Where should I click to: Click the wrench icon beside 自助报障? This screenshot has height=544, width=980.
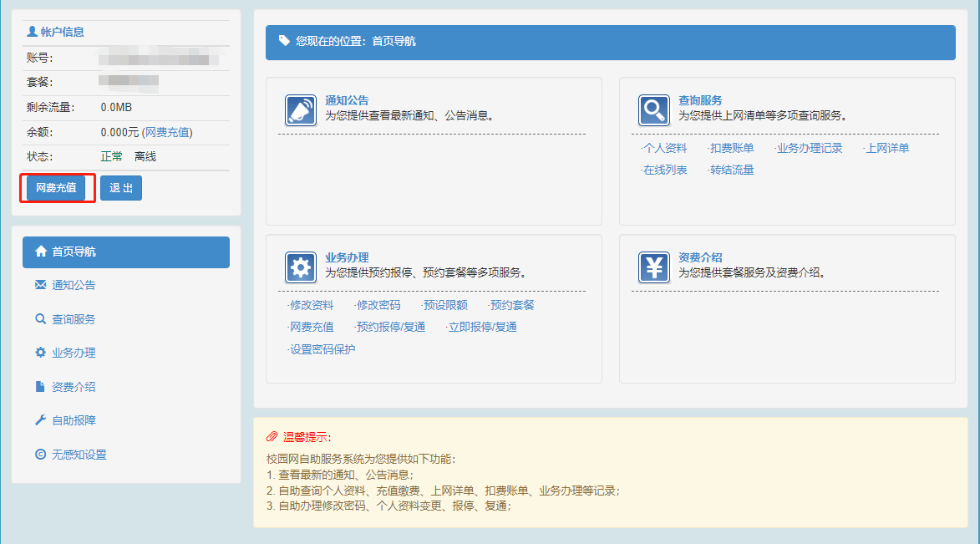[x=40, y=420]
